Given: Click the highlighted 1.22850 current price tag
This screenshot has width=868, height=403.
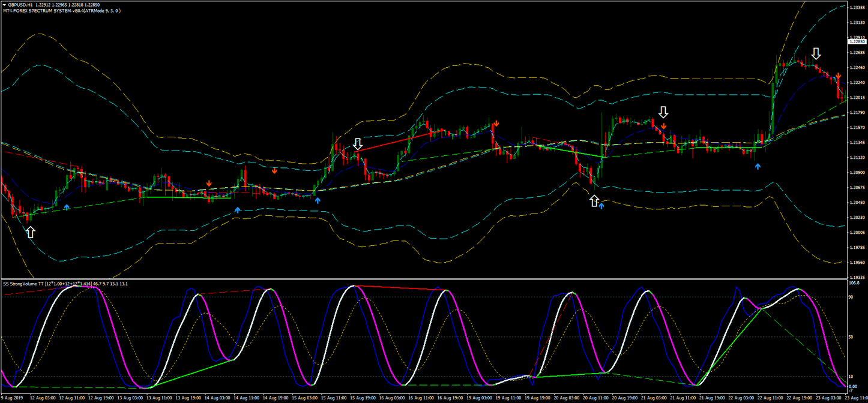Looking at the screenshot, I should 858,41.
